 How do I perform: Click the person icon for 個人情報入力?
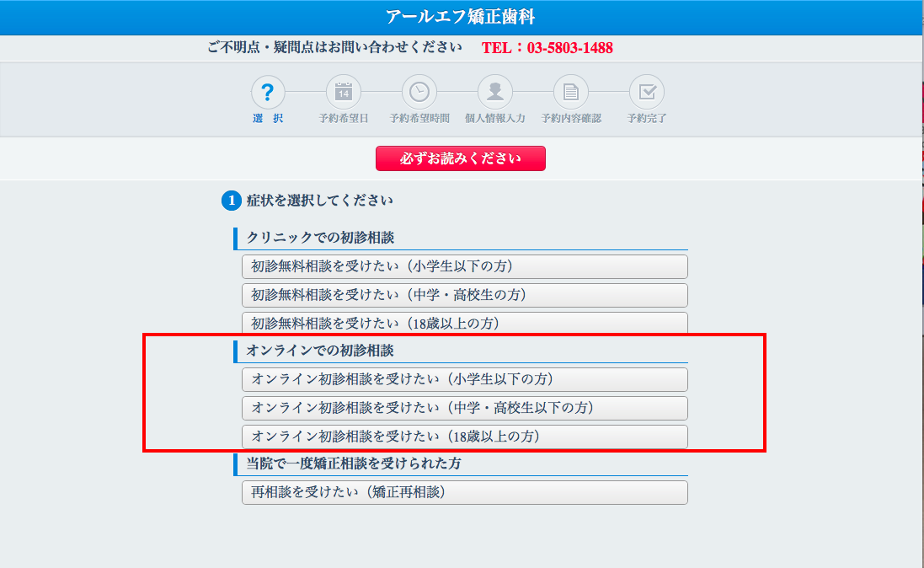495,92
